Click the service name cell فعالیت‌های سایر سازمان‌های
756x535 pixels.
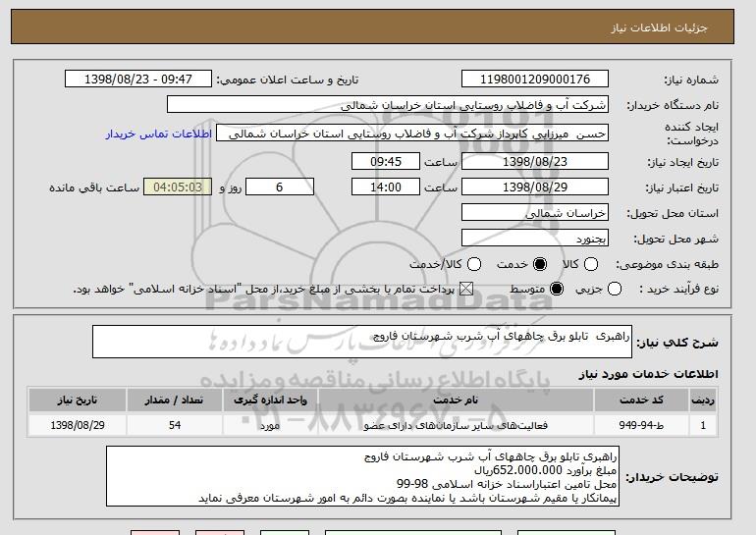click(x=456, y=425)
